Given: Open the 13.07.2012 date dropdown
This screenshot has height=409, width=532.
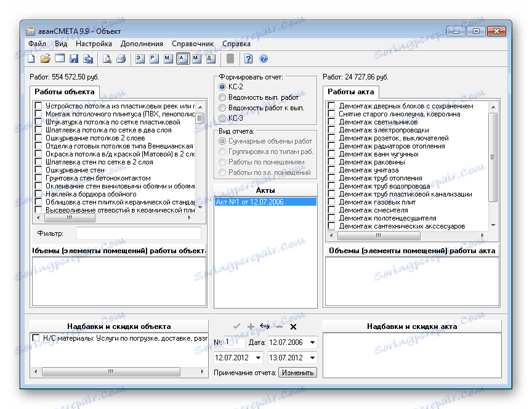Looking at the screenshot, I should tap(312, 357).
